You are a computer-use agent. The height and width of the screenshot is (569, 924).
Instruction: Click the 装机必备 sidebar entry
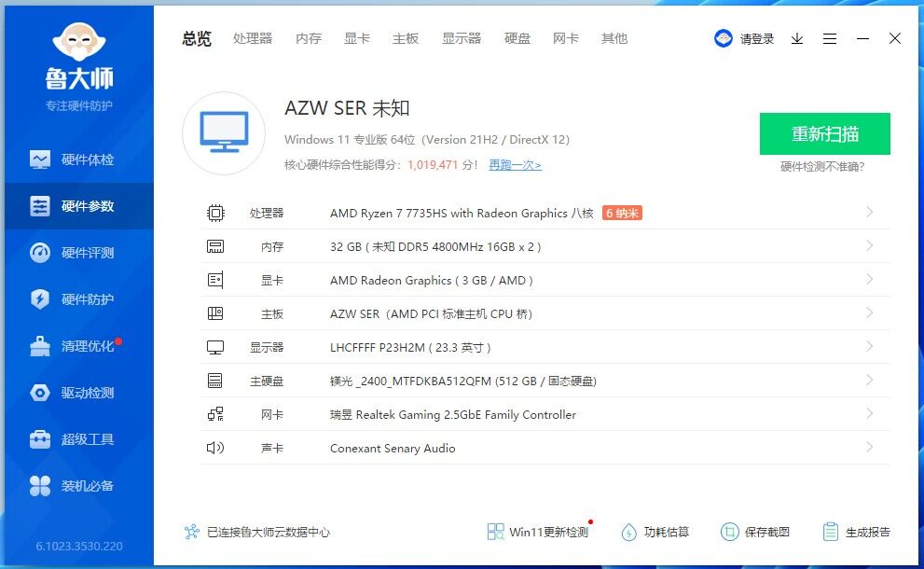(x=78, y=486)
